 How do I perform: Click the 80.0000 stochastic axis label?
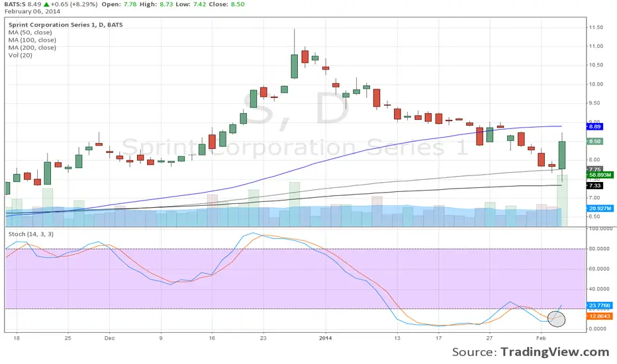pos(599,249)
